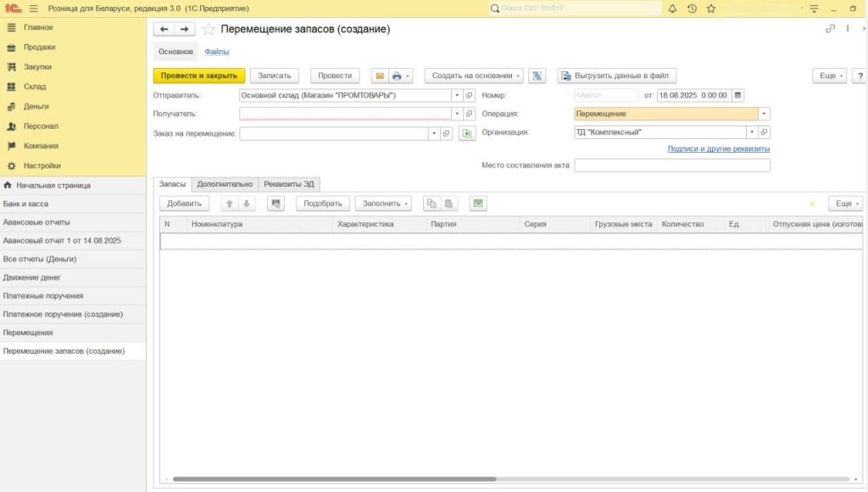
Task: Click the printer icon in the toolbar
Action: click(x=396, y=75)
